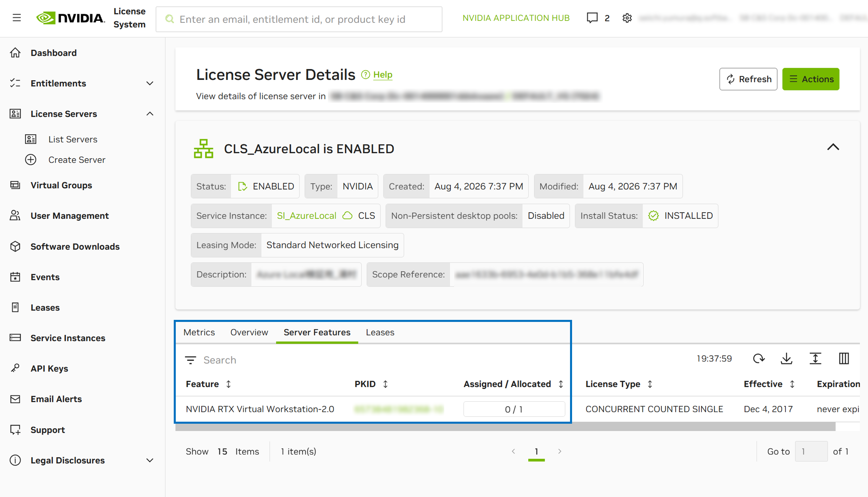Click the License Servers sidebar icon
This screenshot has height=497, width=868.
click(15, 114)
